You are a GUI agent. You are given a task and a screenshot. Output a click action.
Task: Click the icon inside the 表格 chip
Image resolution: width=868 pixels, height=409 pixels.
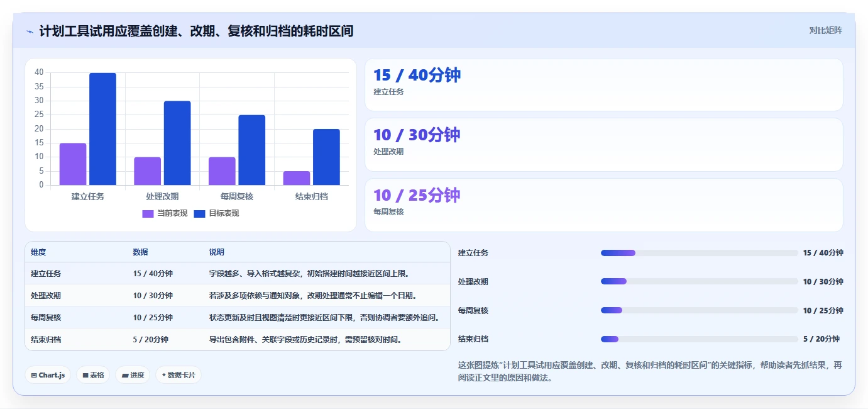(85, 375)
